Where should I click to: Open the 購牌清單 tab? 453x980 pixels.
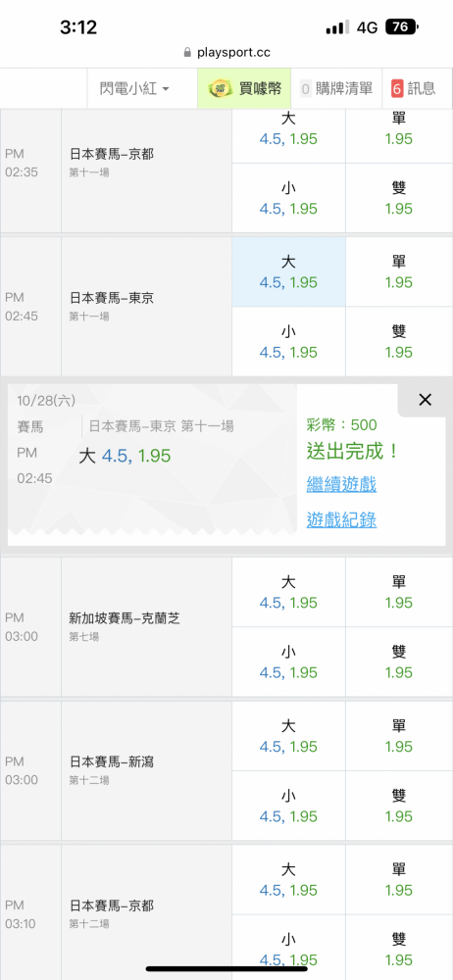click(336, 88)
